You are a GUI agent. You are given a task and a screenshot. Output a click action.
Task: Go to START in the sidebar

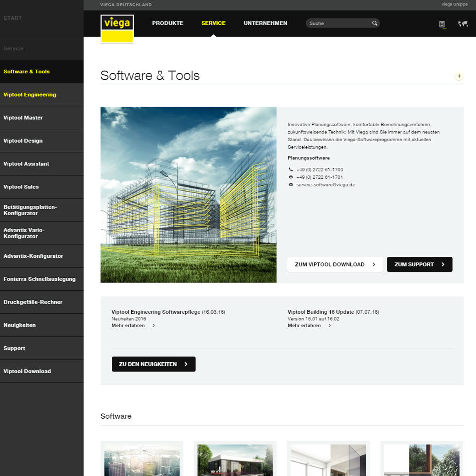click(x=42, y=18)
